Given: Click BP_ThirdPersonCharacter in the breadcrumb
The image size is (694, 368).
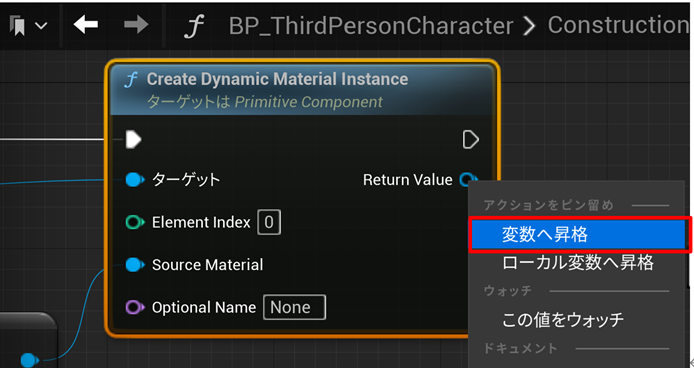Looking at the screenshot, I should 371,26.
